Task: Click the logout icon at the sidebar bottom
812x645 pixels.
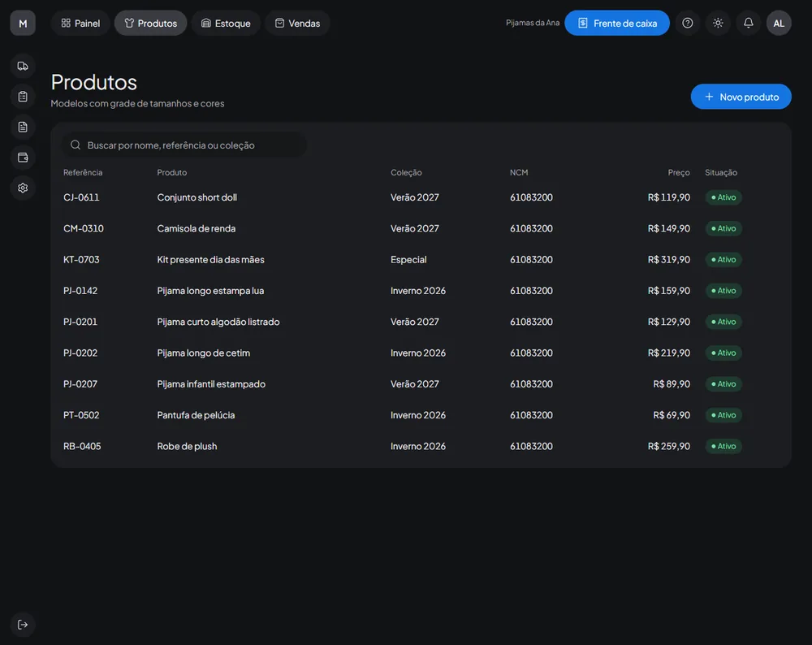Action: pos(23,624)
